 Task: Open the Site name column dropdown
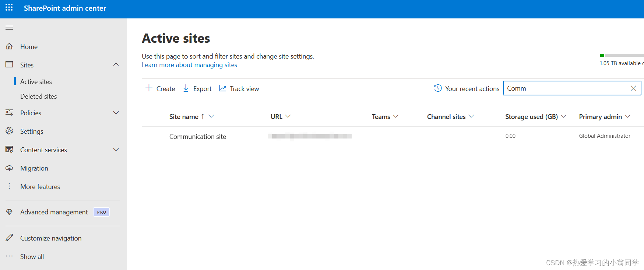coord(211,116)
